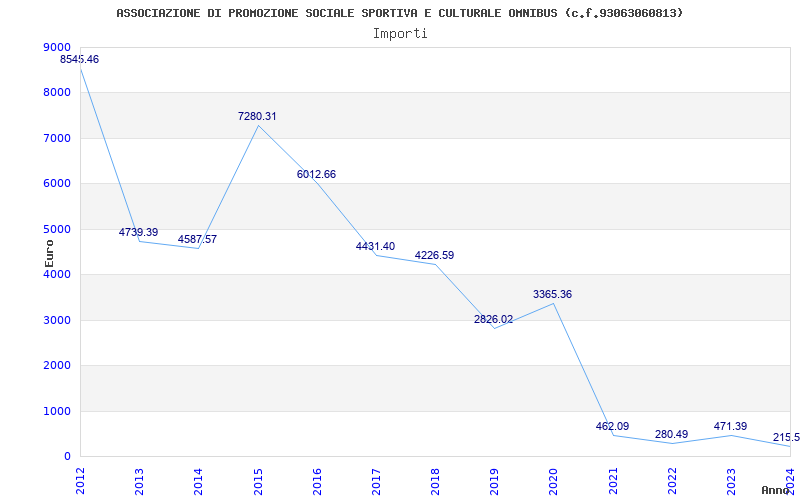Click the data label 8545.46
This screenshot has width=800, height=500.
[80, 59]
